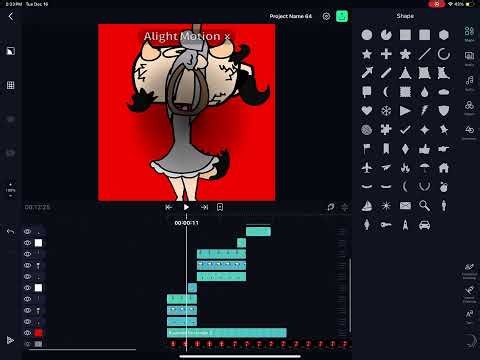Screen dimensions: 480x360
Task: Choose the envelope shape
Action: pyautogui.click(x=405, y=206)
